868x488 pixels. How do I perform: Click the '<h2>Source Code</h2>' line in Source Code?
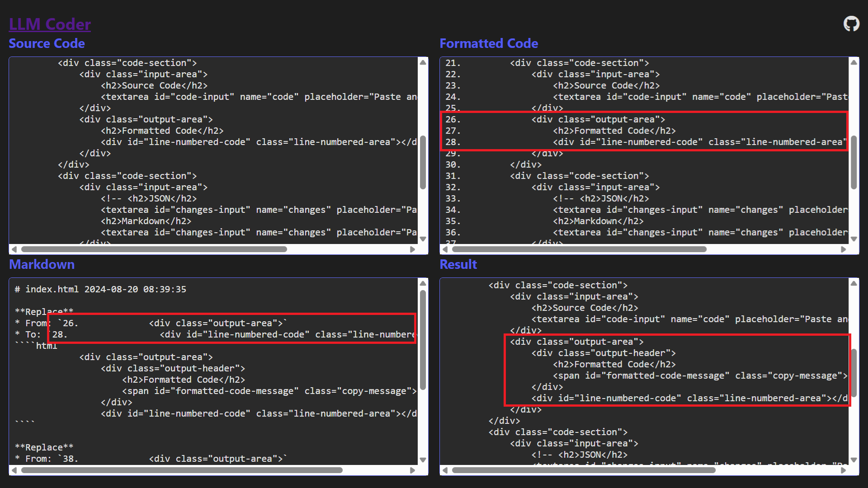point(154,85)
